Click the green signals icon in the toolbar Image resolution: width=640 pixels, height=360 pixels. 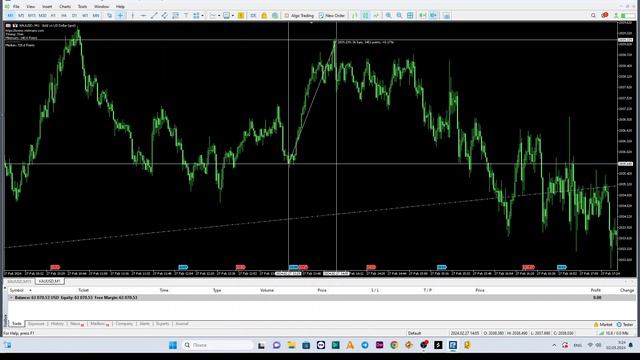(275, 16)
